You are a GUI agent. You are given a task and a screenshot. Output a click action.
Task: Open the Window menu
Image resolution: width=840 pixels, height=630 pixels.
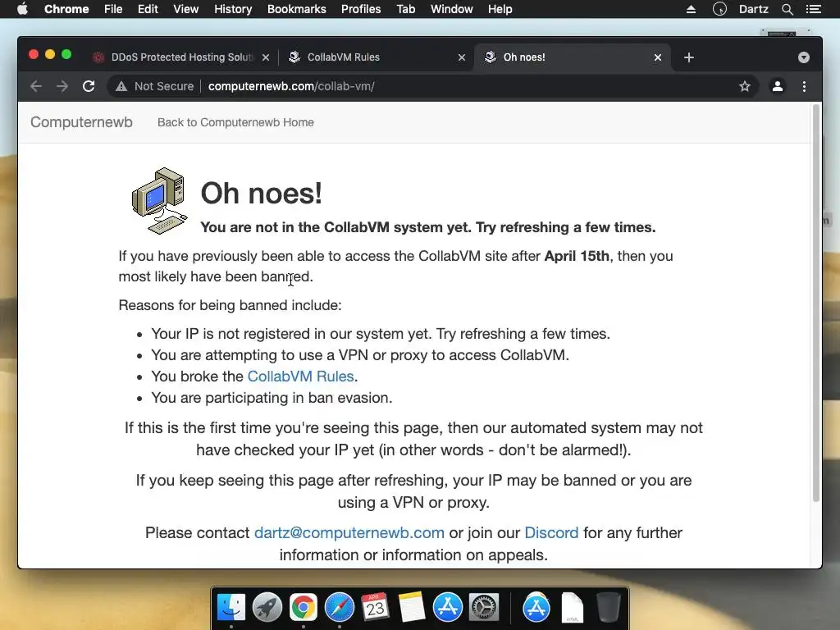click(x=452, y=9)
